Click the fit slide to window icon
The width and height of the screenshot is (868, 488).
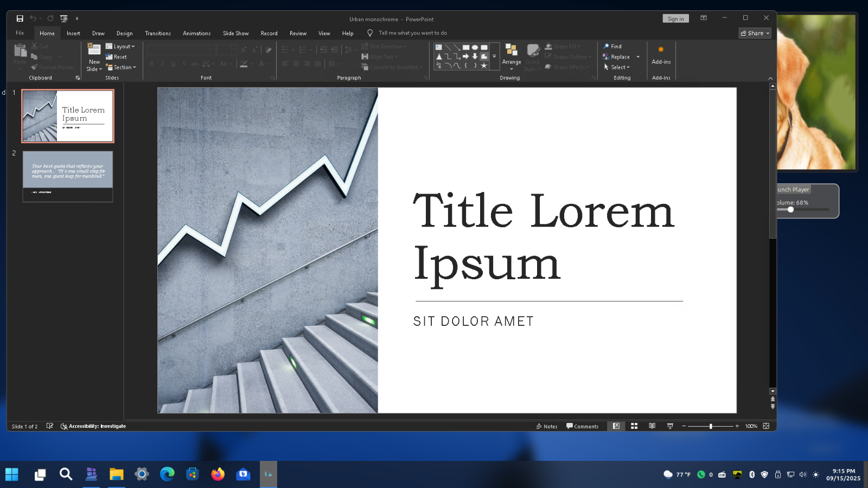click(x=766, y=426)
